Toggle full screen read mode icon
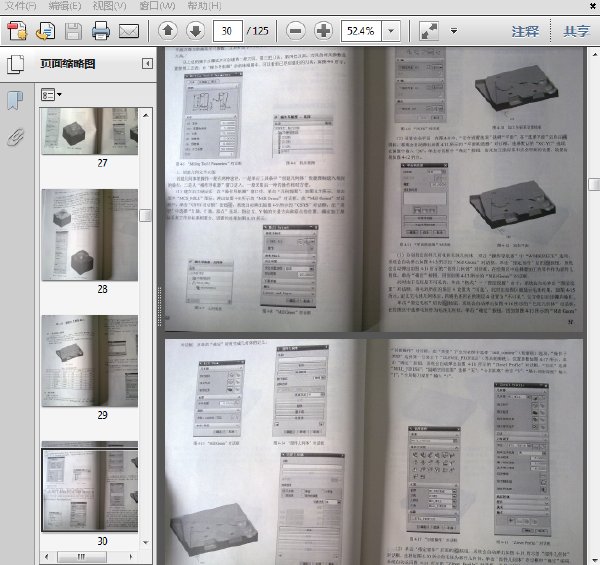Viewport: 600px width, 565px height. [x=429, y=31]
